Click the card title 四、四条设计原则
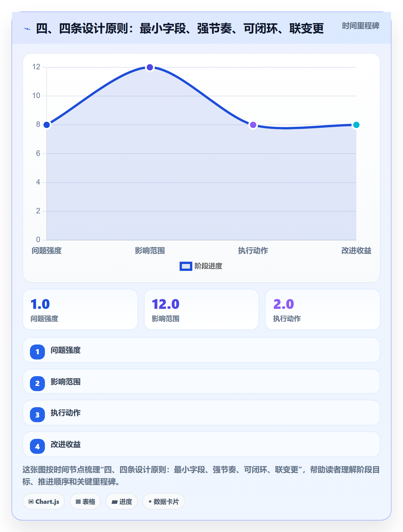Screen dimensions: 403x532 point(180,28)
